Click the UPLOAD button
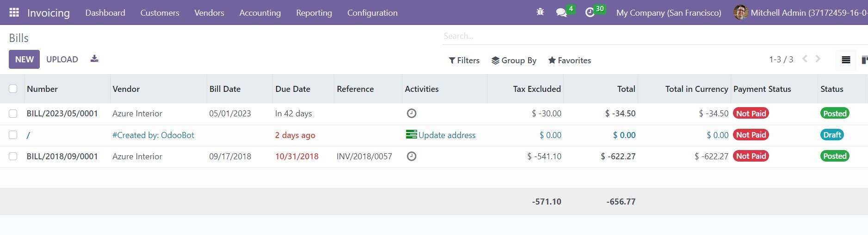Image resolution: width=868 pixels, height=235 pixels. pyautogui.click(x=62, y=59)
